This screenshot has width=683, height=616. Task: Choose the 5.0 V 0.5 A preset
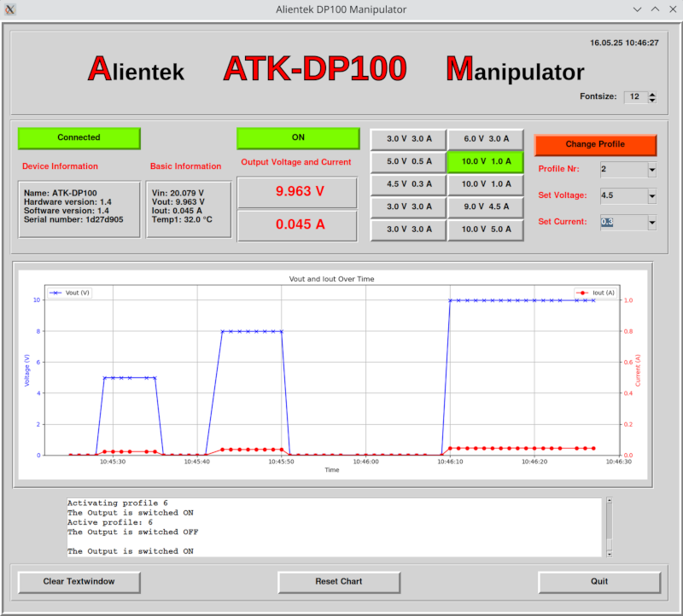pyautogui.click(x=408, y=161)
